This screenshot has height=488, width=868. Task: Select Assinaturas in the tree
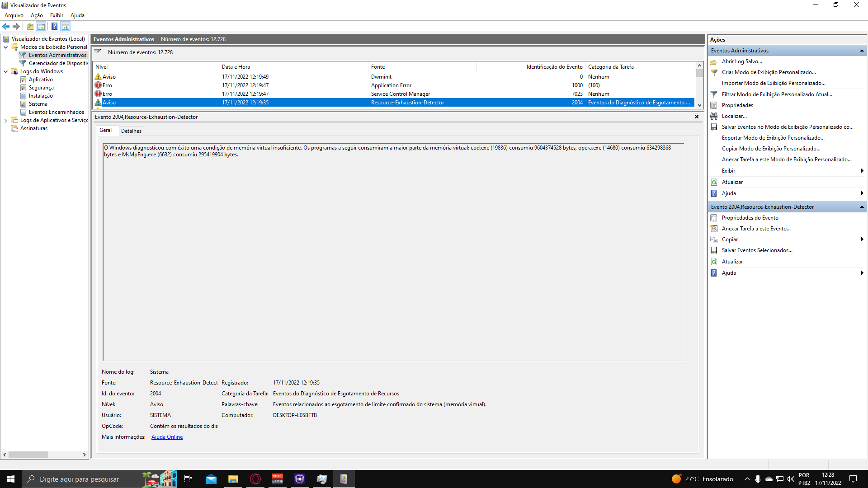click(34, 128)
